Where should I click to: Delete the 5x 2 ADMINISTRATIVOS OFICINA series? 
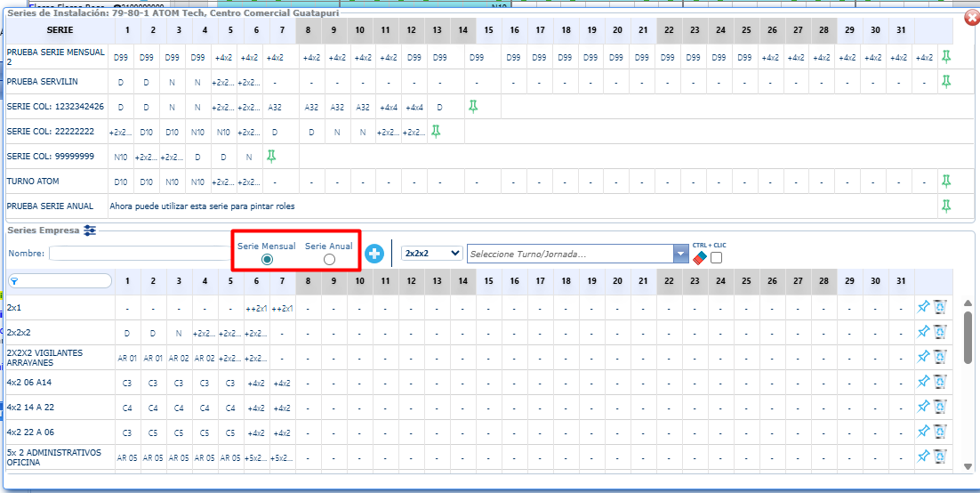[939, 457]
